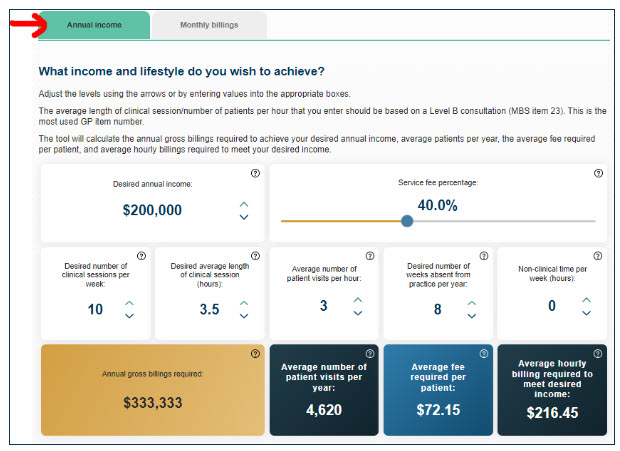Show help for clinical sessions per week

[140, 256]
